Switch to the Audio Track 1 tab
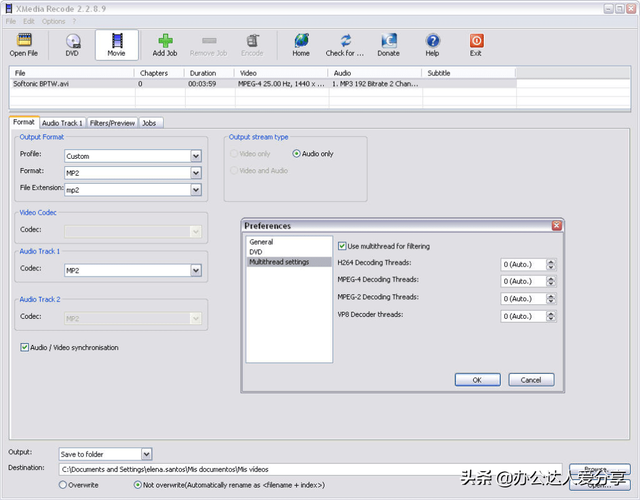 tap(62, 123)
